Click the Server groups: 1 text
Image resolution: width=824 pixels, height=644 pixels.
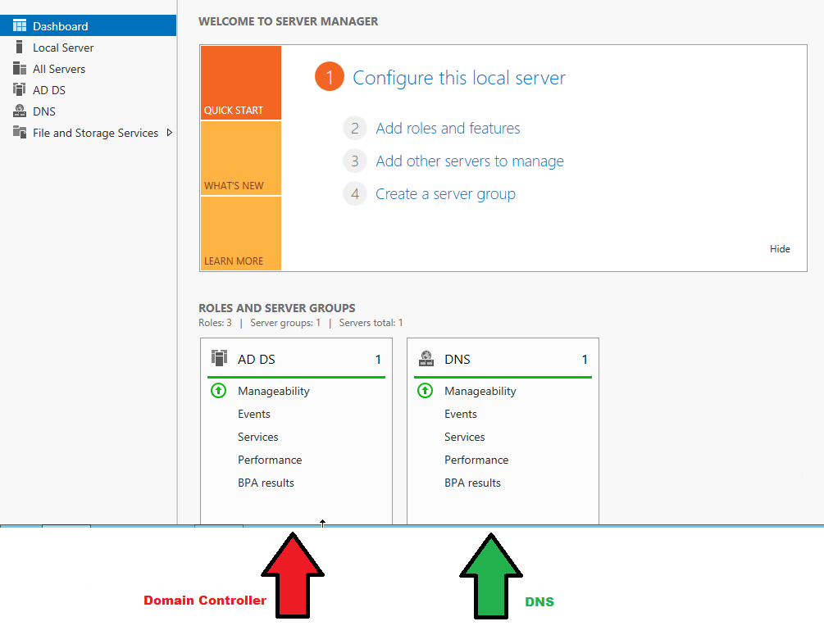(x=285, y=323)
